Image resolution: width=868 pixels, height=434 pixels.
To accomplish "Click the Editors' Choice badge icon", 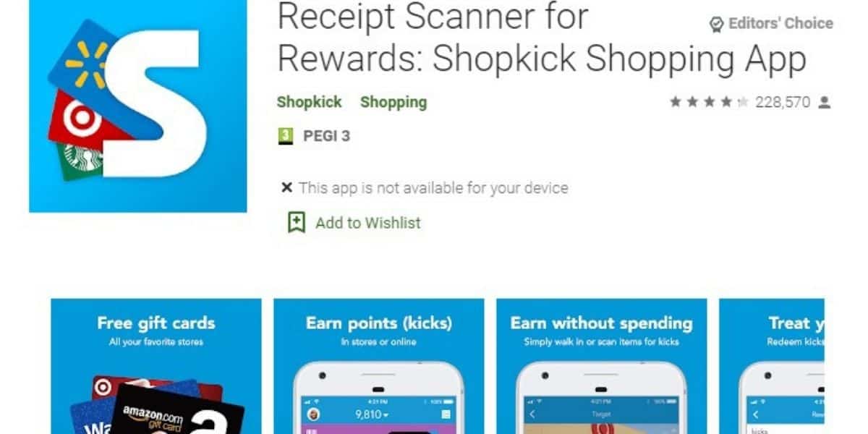I will (716, 25).
